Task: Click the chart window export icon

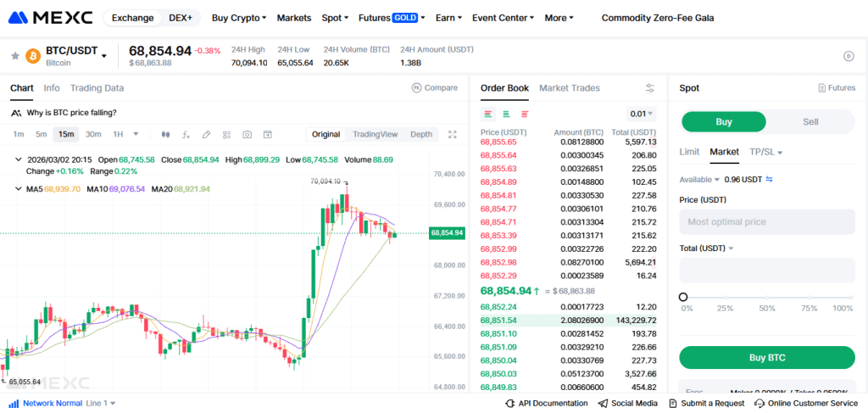Action: [267, 134]
